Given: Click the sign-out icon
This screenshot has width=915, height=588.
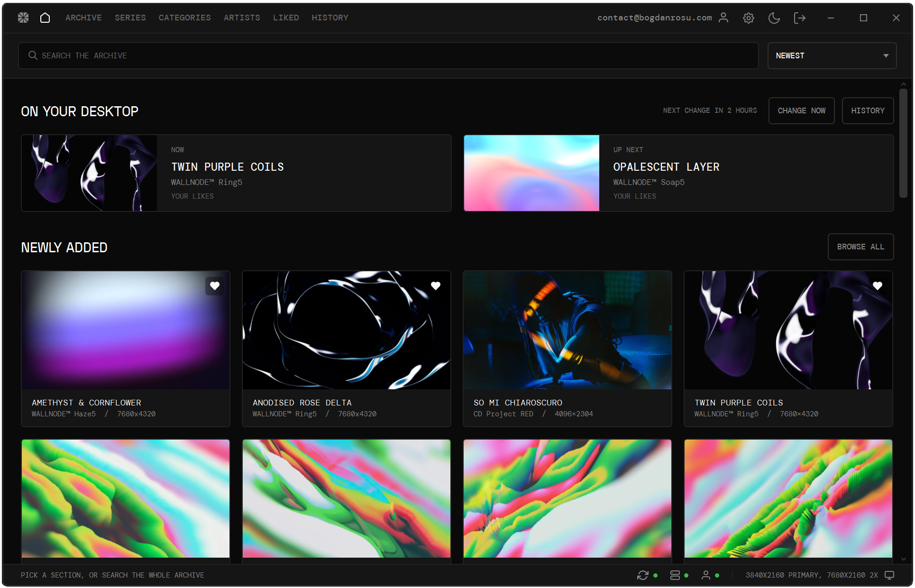Looking at the screenshot, I should click(x=800, y=18).
